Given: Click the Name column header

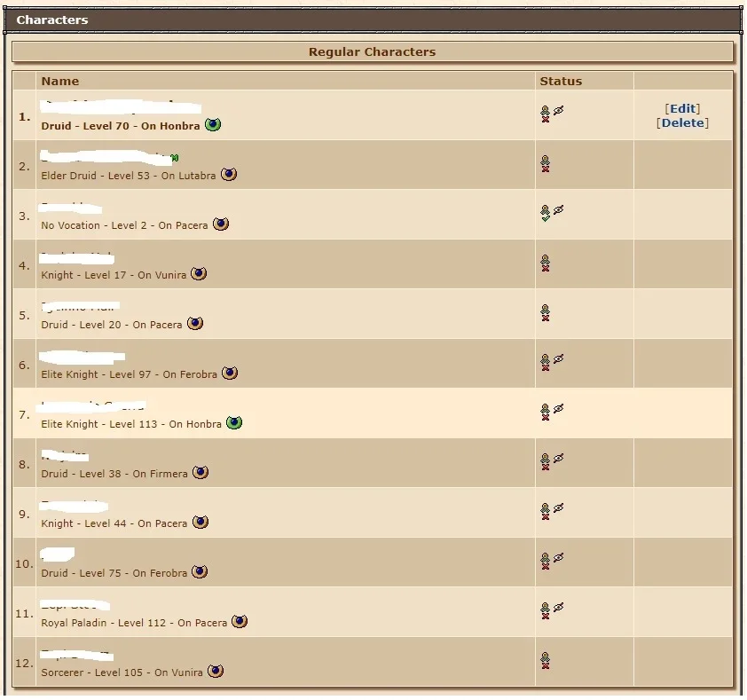Looking at the screenshot, I should coord(286,81).
